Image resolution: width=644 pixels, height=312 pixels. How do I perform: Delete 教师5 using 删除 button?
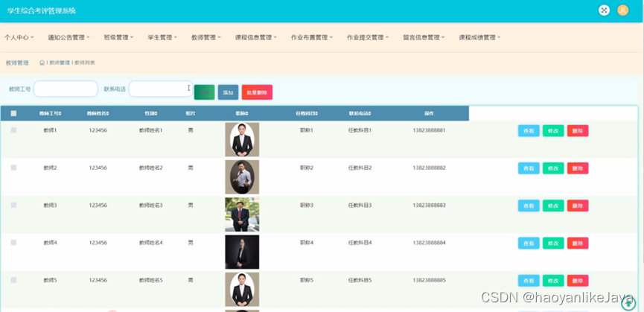coord(578,281)
